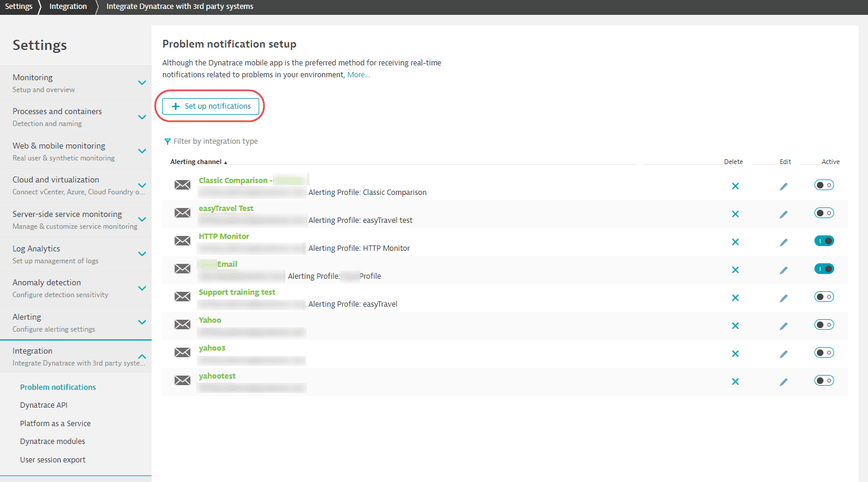Screen dimensions: 868x482
Task: Edit the Support training test channel
Action: click(x=784, y=298)
